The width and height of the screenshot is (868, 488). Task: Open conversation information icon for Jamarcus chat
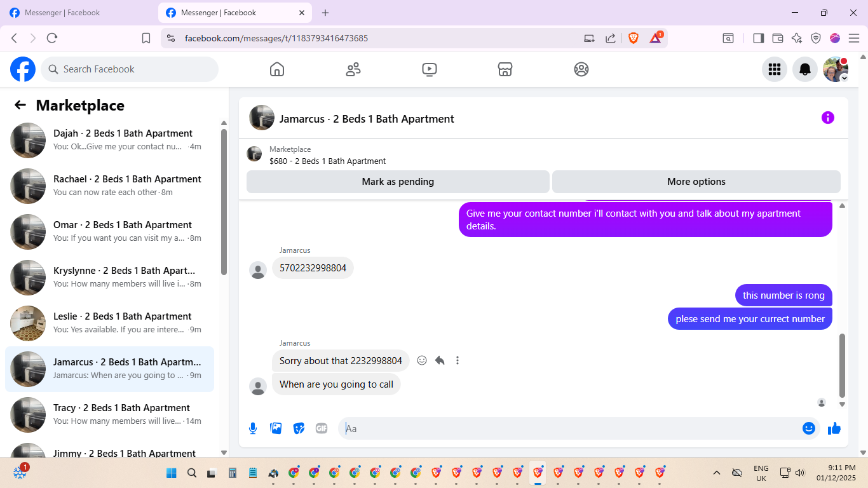828,118
